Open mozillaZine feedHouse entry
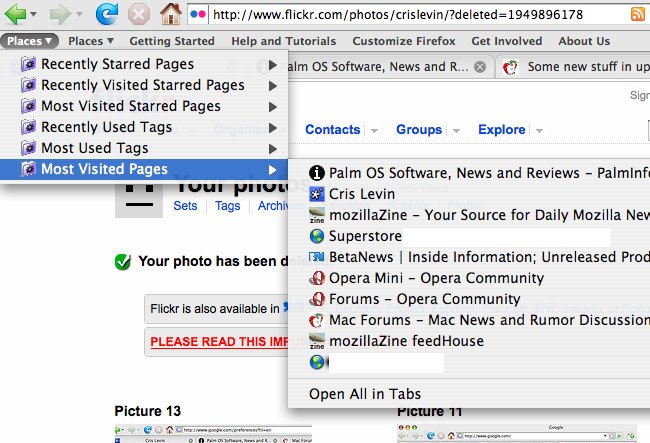Image resolution: width=650 pixels, height=443 pixels. tap(469, 341)
